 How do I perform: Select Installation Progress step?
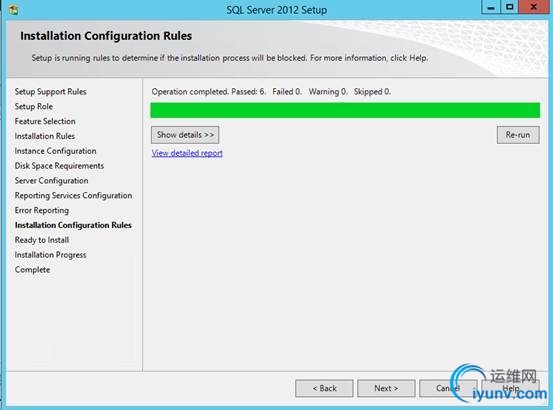click(50, 255)
